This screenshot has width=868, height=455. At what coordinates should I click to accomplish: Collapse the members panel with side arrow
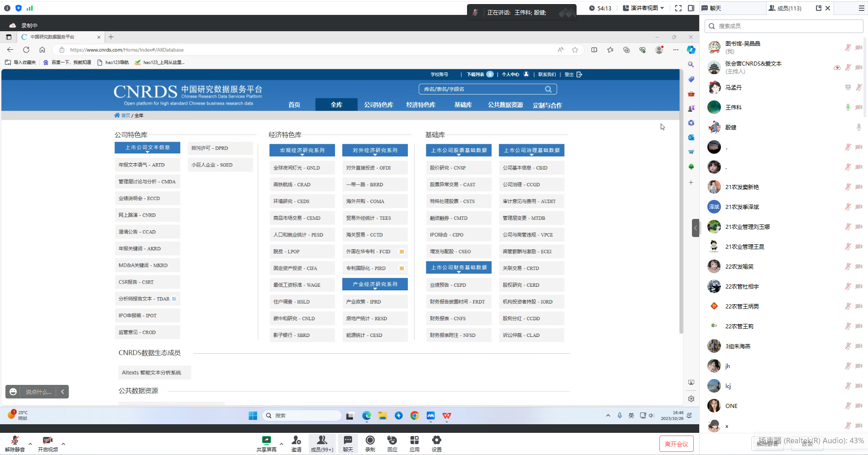click(x=696, y=228)
